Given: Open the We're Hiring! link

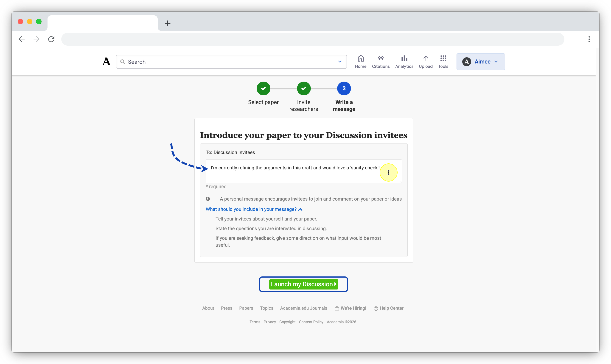Looking at the screenshot, I should click(x=350, y=308).
